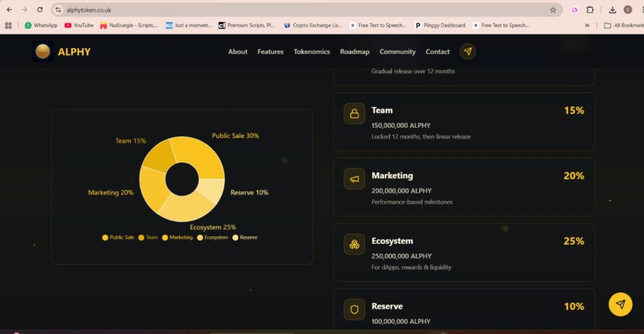Click the ALPHY coin logo
The height and width of the screenshot is (334, 644).
click(x=42, y=52)
